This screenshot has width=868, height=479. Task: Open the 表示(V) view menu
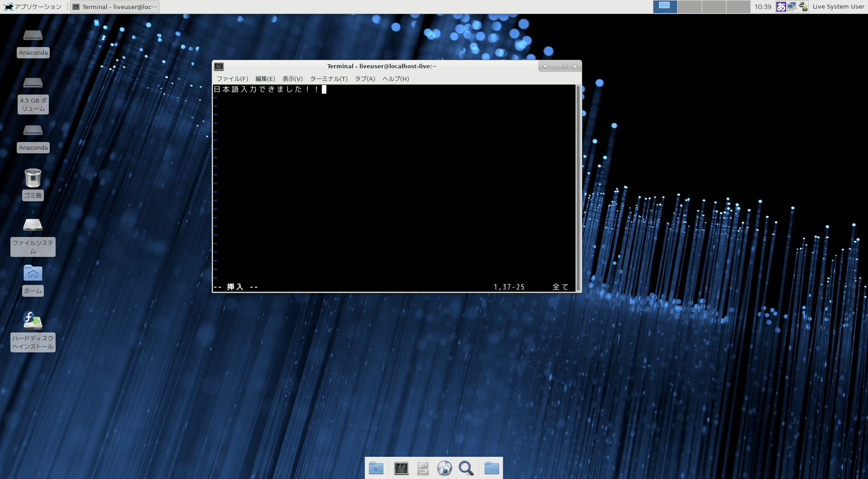[x=292, y=79]
